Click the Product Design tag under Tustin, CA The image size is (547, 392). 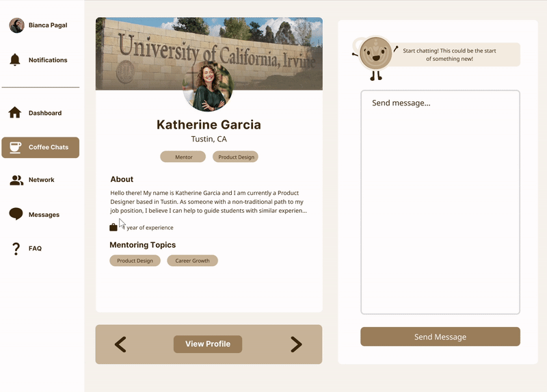click(236, 157)
